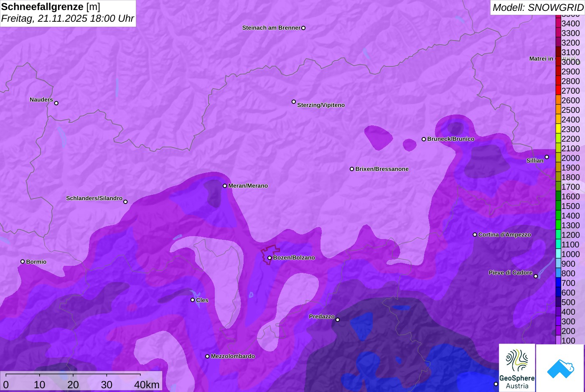This screenshot has height=392, width=585.
Task: Click the Bozen/Bolzano city marker
Action: click(270, 258)
